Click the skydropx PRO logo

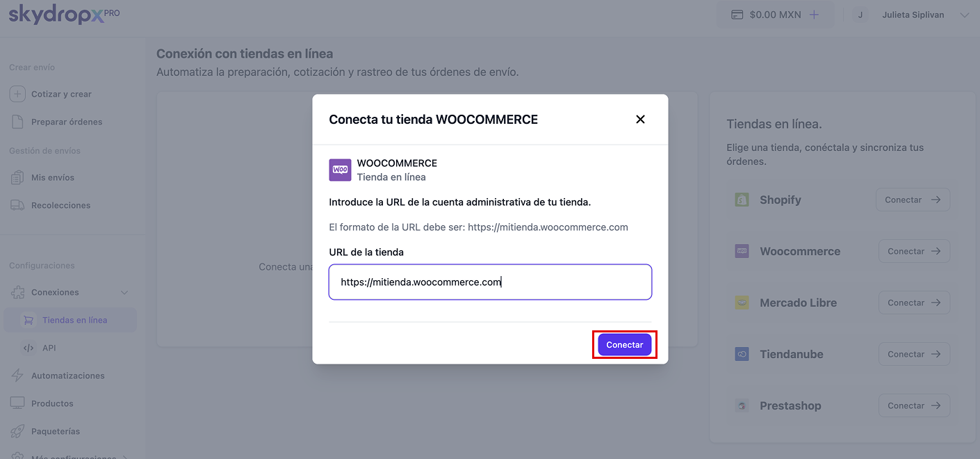(x=64, y=14)
